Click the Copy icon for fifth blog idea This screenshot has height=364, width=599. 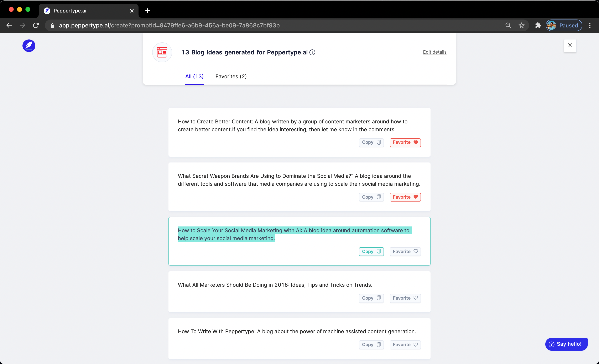click(370, 344)
